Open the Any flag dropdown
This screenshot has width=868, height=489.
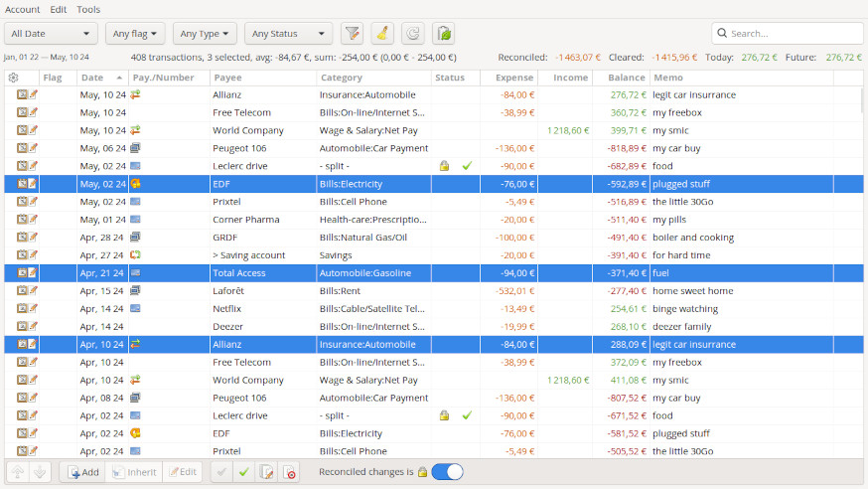tap(135, 33)
